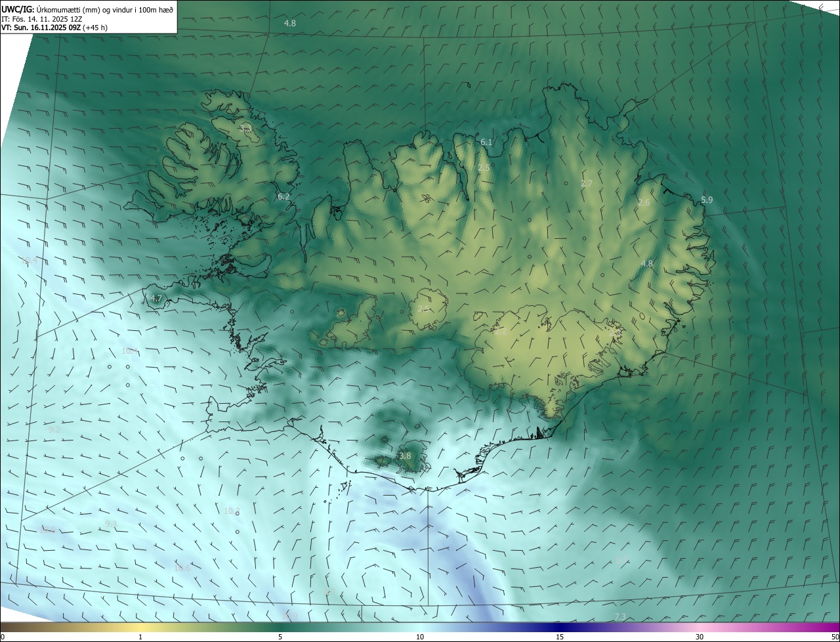The width and height of the screenshot is (840, 642).
Task: Click the 5.9 value label
Action: click(707, 200)
